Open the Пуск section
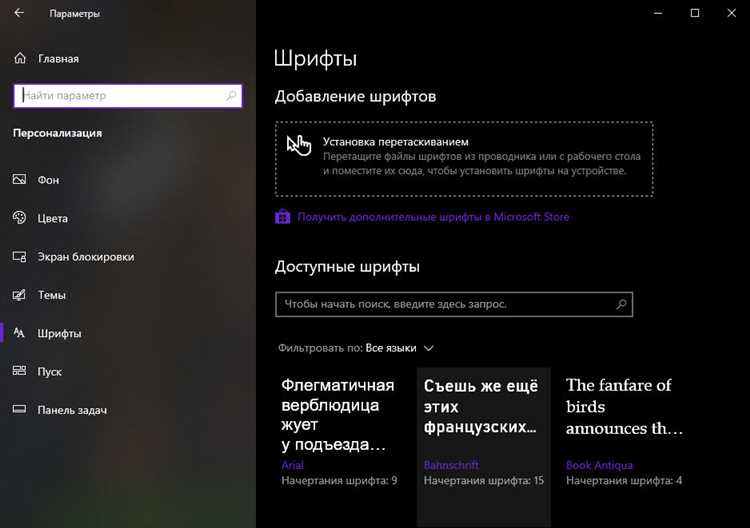This screenshot has width=750, height=528. pos(128,372)
